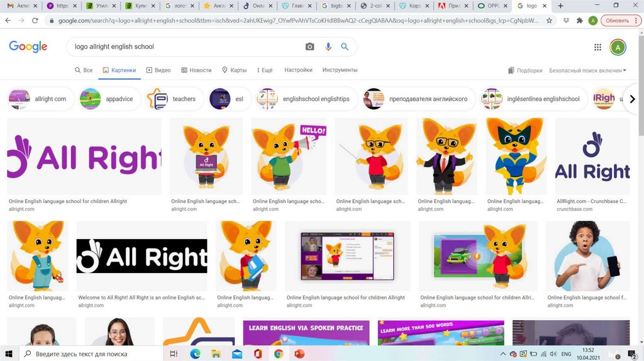Open Office app from taskbar

pyautogui.click(x=257, y=353)
